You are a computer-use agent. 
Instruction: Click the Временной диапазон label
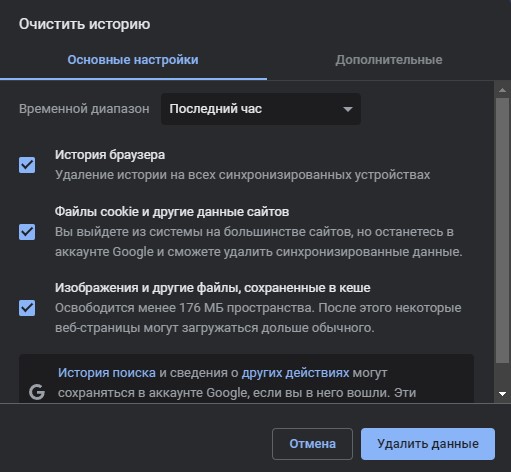pos(84,109)
